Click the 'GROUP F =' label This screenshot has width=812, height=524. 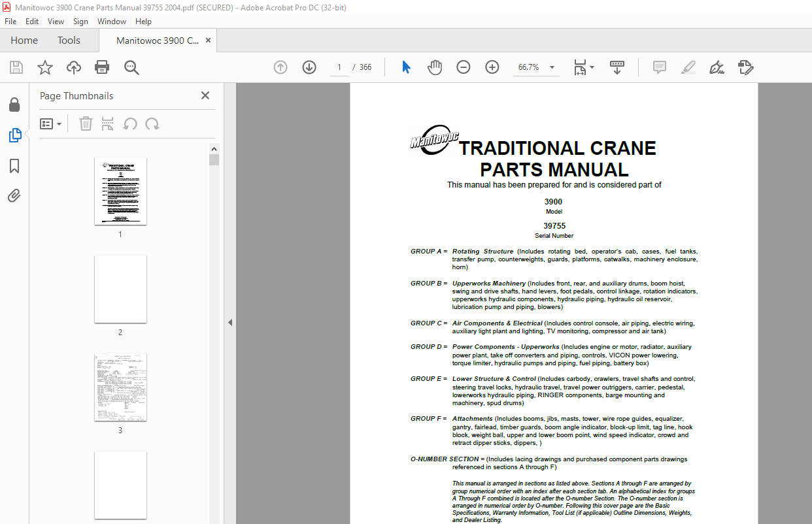click(428, 419)
